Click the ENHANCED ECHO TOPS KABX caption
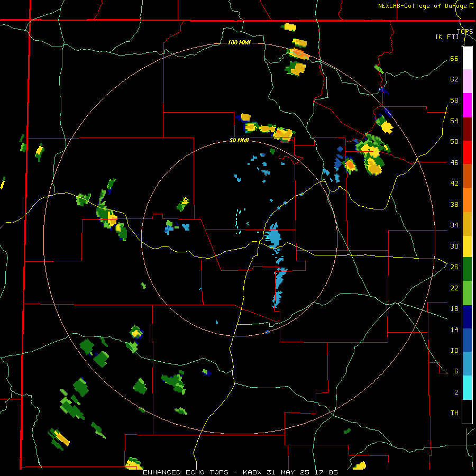 pyautogui.click(x=240, y=472)
